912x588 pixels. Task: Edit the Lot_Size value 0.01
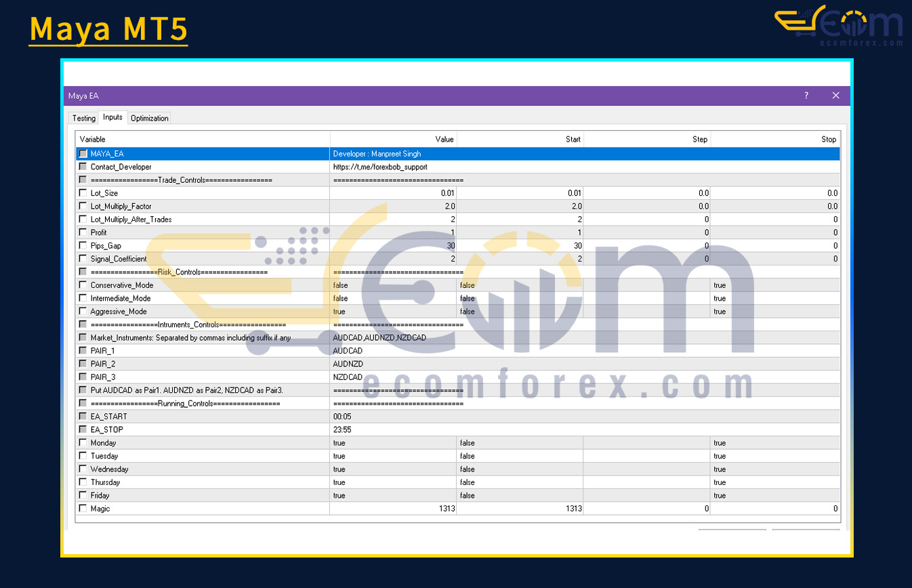(x=394, y=193)
